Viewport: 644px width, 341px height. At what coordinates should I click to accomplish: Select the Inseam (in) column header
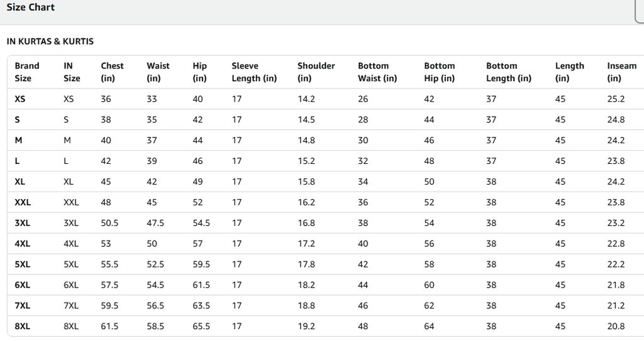[x=621, y=72]
